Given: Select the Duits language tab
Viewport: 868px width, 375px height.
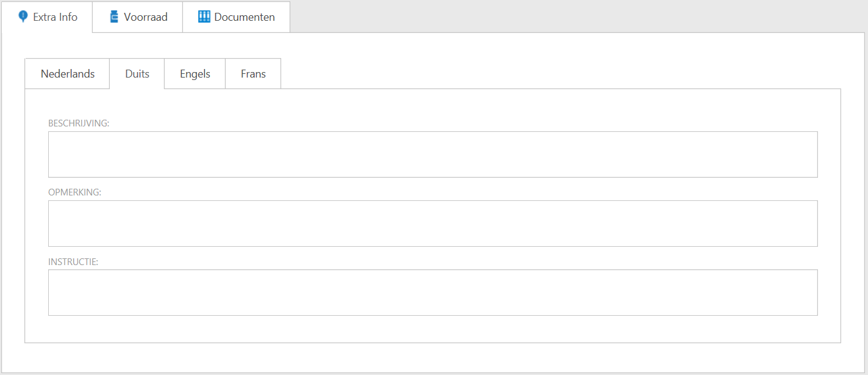Looking at the screenshot, I should pyautogui.click(x=137, y=74).
